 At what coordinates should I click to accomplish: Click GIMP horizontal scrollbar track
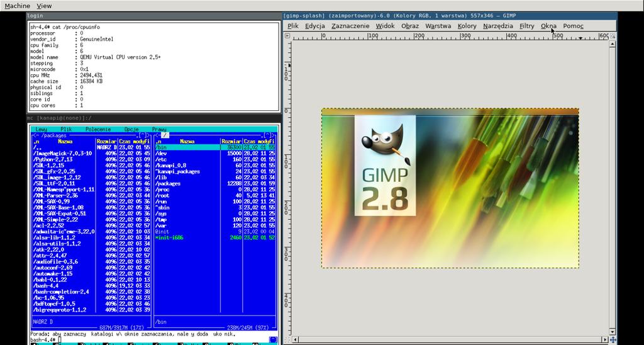(449, 340)
